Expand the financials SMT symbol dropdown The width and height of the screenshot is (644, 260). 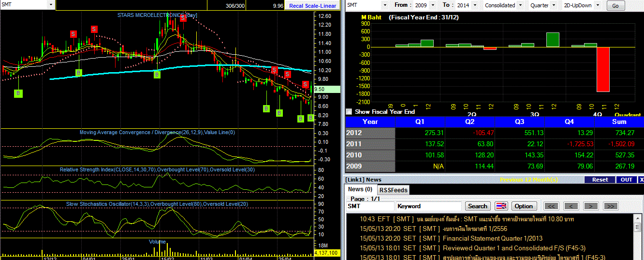(385, 5)
